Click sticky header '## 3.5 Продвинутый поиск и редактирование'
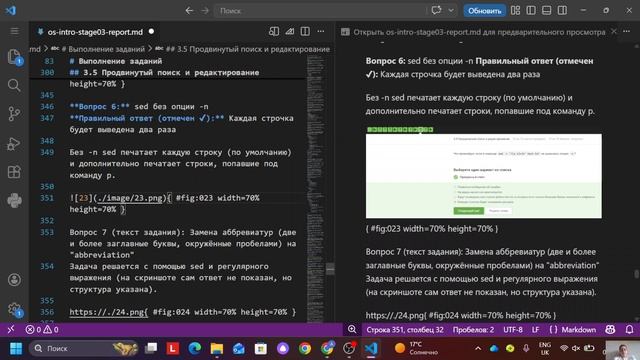Image resolution: width=640 pixels, height=360 pixels. point(164,73)
